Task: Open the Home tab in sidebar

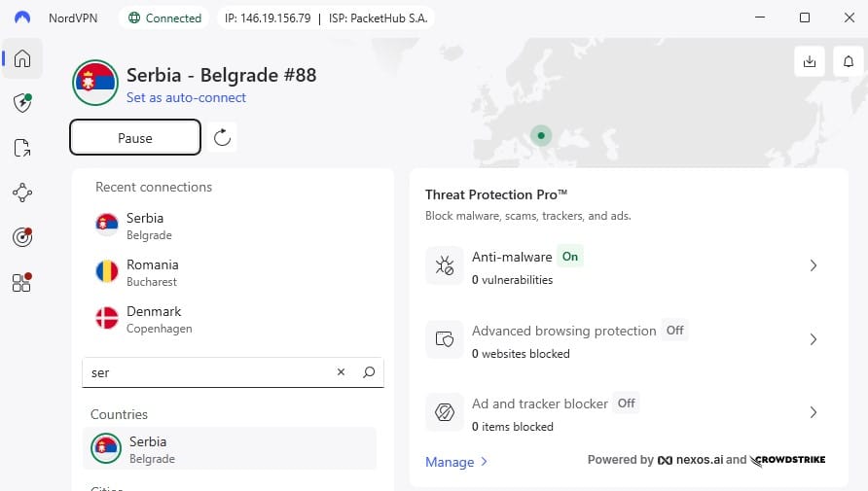Action: [22, 58]
